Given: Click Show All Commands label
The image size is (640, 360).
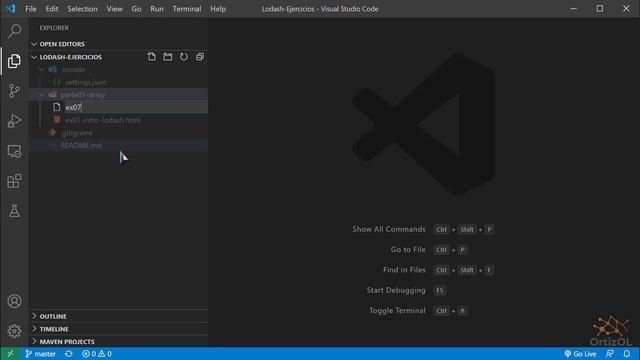Looking at the screenshot, I should 389,229.
